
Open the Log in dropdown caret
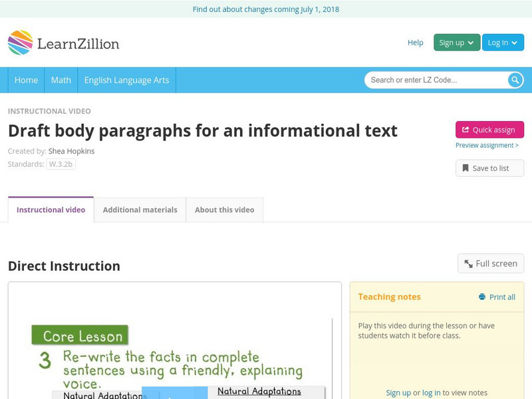(514, 42)
